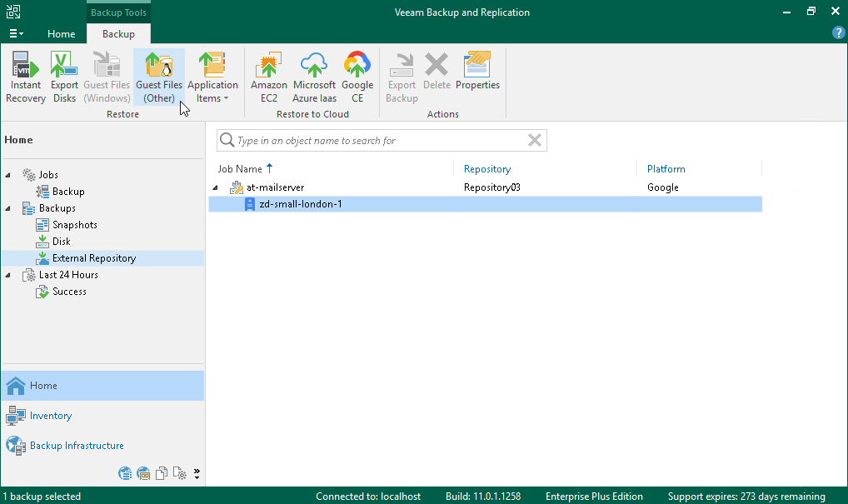Sort by the Job Name column
The image size is (848, 504).
point(240,169)
